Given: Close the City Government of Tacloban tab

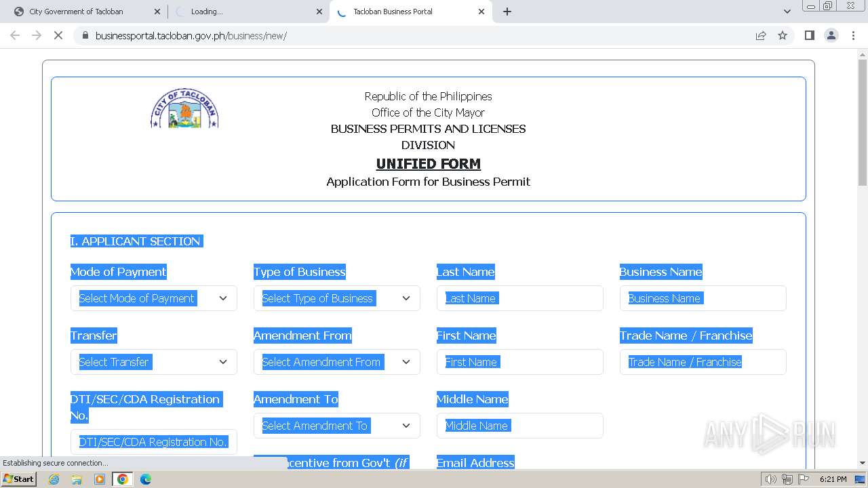Looking at the screenshot, I should point(157,12).
